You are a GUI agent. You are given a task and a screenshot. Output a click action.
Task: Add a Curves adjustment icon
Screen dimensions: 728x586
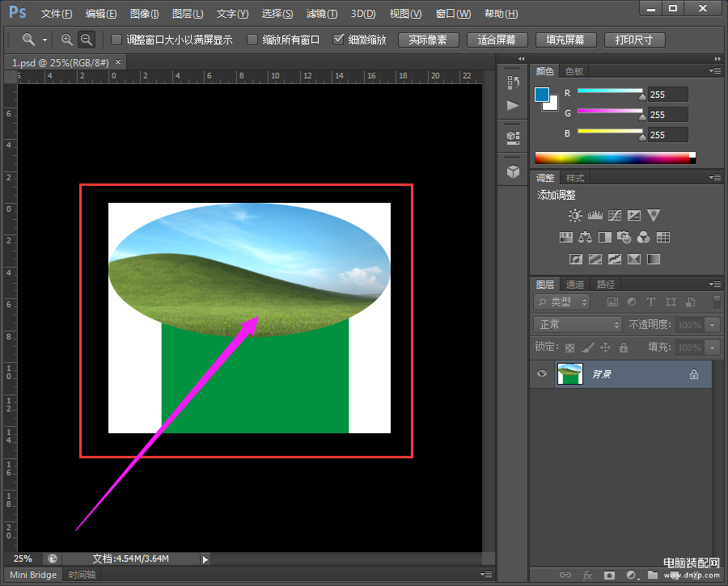[x=615, y=215]
